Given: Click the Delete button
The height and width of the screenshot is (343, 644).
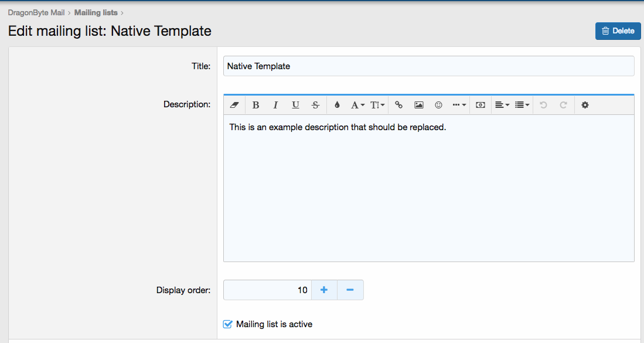Looking at the screenshot, I should [618, 31].
